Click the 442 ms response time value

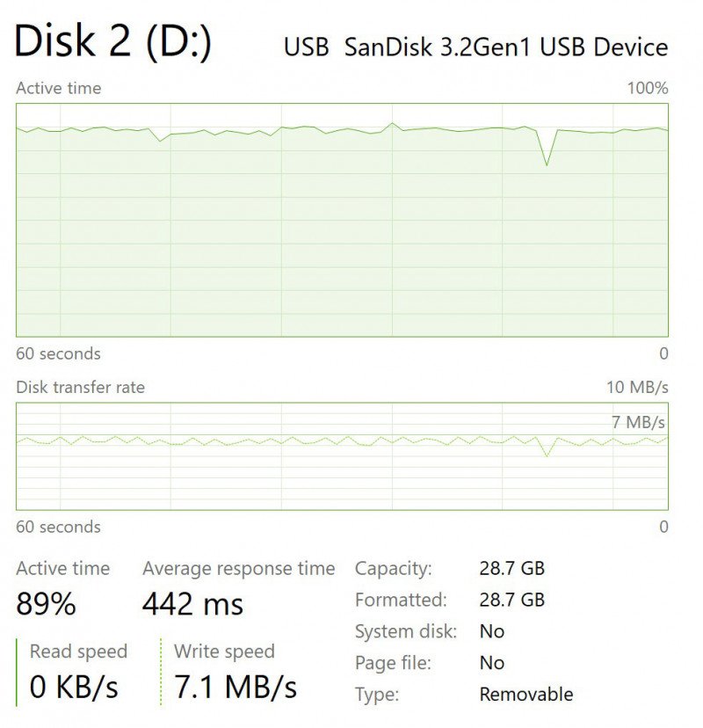[192, 604]
